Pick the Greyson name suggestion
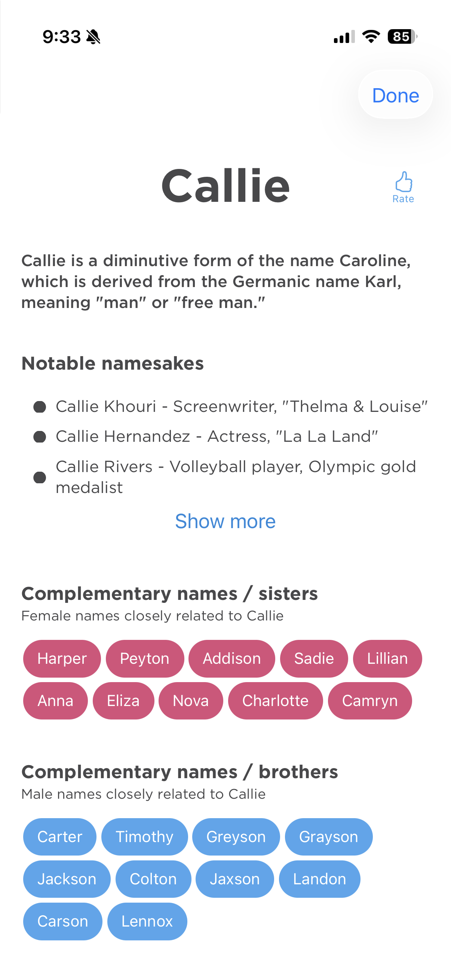The height and width of the screenshot is (980, 451). coord(236,836)
